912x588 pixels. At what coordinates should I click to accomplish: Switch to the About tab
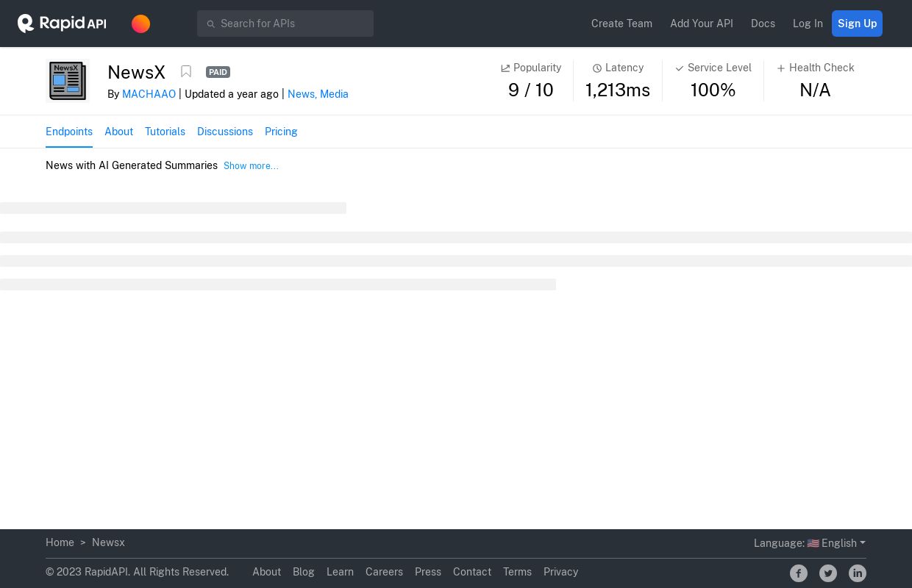pyautogui.click(x=118, y=132)
